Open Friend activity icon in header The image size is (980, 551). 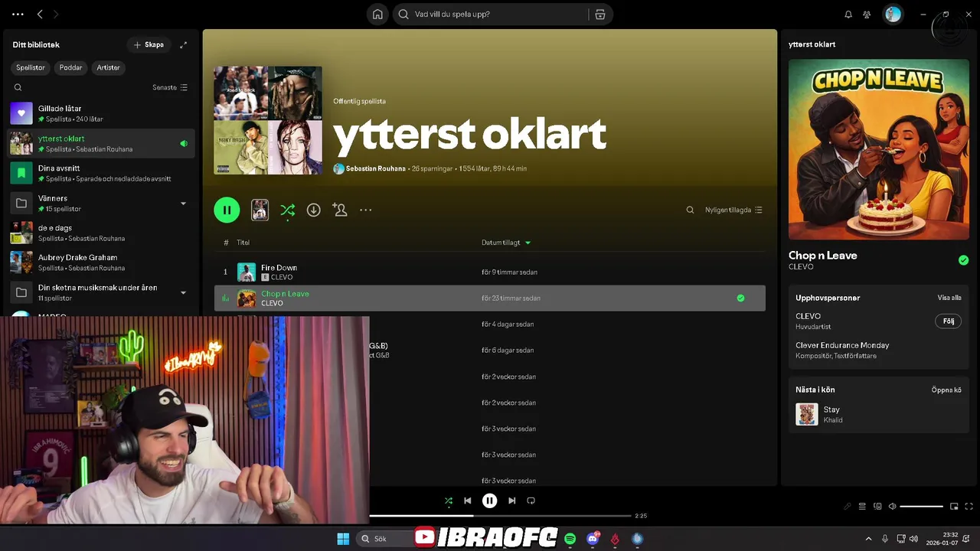[867, 15]
